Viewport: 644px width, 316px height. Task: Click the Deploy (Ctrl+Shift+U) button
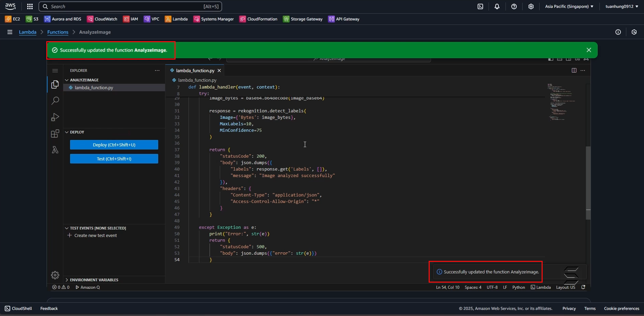tap(114, 145)
